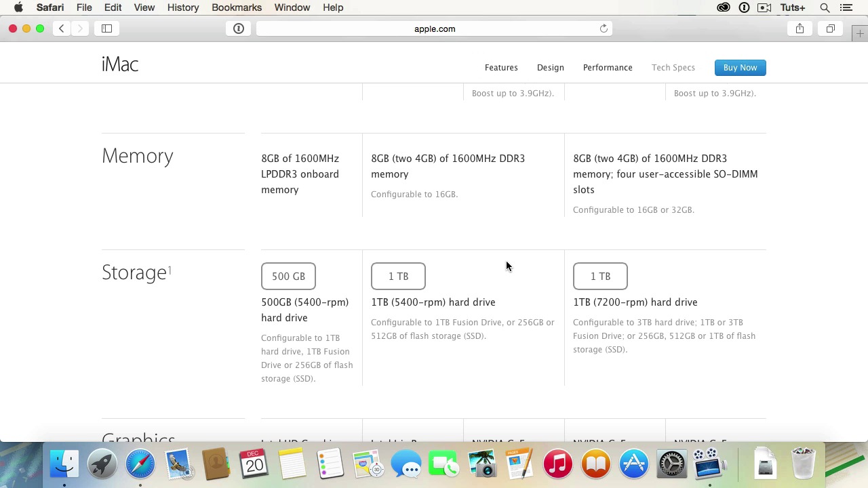Open the View menu
The height and width of the screenshot is (488, 868).
click(144, 7)
